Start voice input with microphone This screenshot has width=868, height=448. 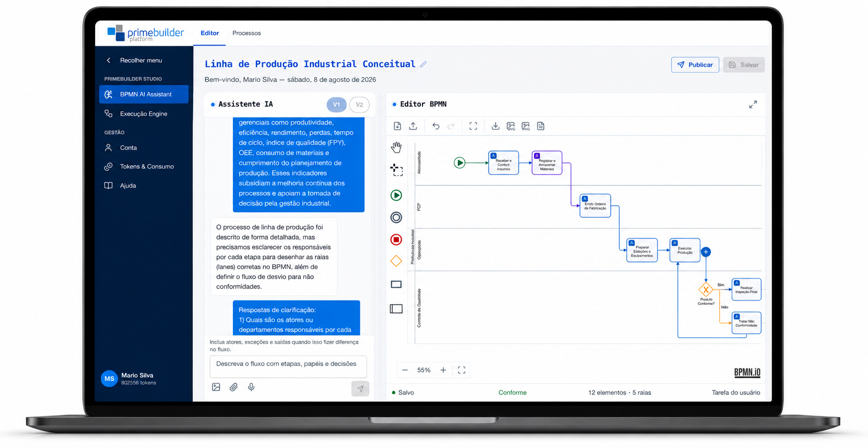[x=251, y=387]
